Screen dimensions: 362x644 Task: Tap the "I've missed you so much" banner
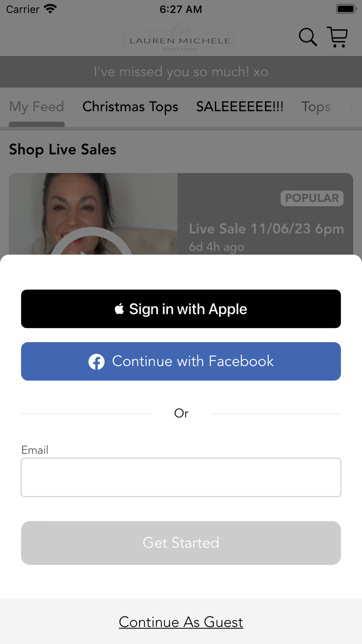tap(181, 72)
